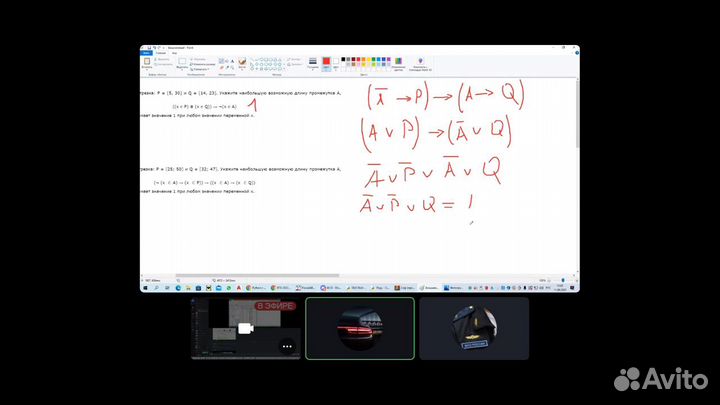Click the Edit with Paint 3D button
The height and width of the screenshot is (405, 720).
[419, 64]
